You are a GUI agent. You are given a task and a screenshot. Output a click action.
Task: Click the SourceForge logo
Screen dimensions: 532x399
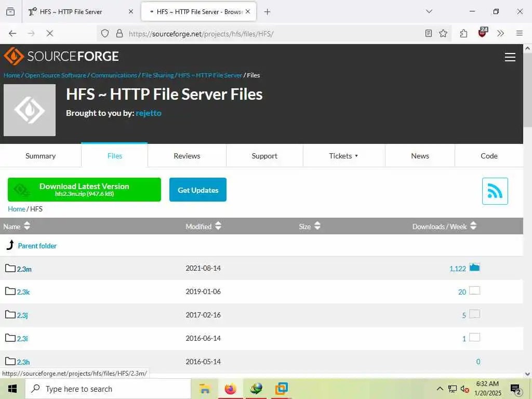tap(61, 56)
